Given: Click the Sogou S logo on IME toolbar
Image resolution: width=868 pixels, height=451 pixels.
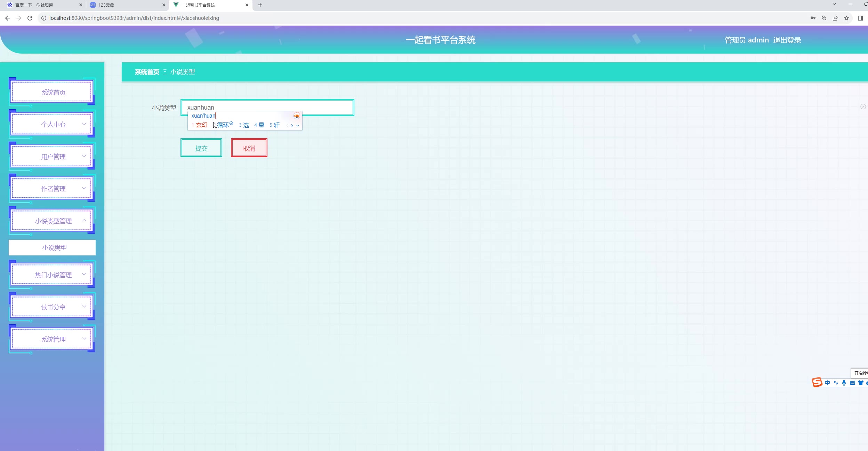Looking at the screenshot, I should pyautogui.click(x=817, y=382).
